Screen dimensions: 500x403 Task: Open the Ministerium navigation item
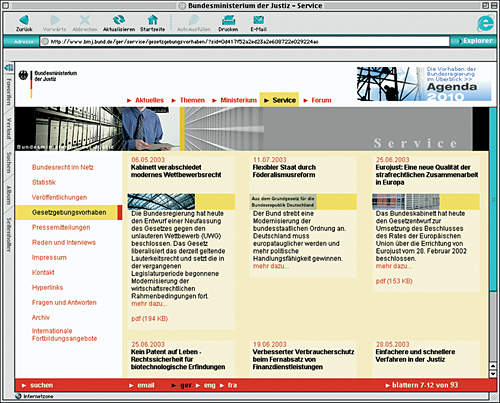234,100
